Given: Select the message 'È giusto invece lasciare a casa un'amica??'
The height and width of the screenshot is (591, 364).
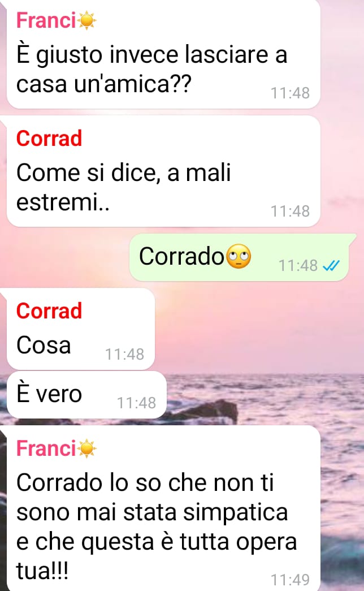Looking at the screenshot, I should click(x=163, y=54).
